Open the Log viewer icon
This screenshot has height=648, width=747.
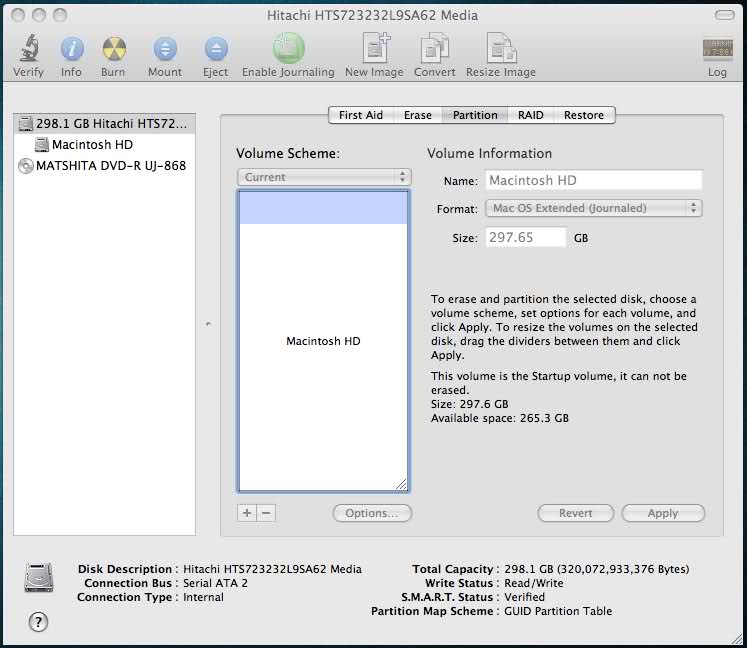(717, 48)
